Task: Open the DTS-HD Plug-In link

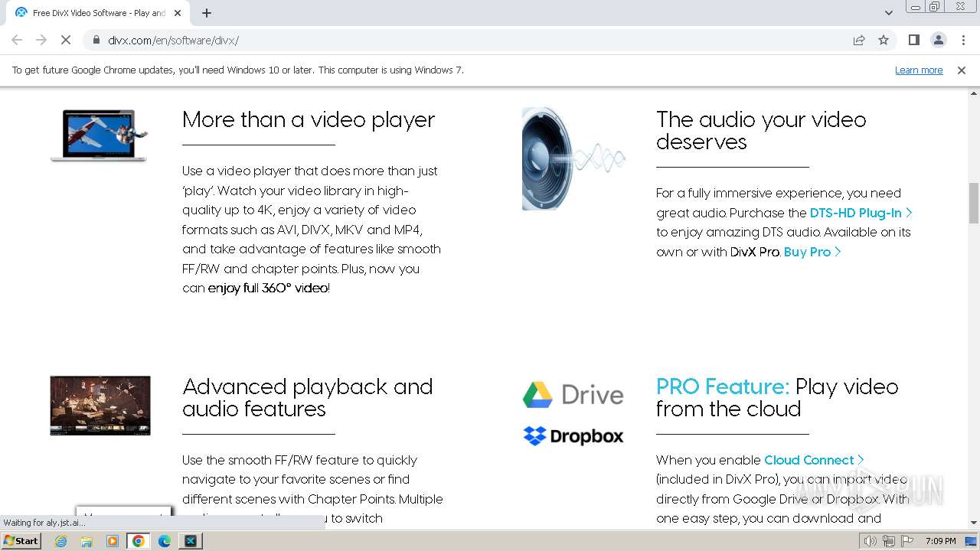Action: pyautogui.click(x=861, y=213)
